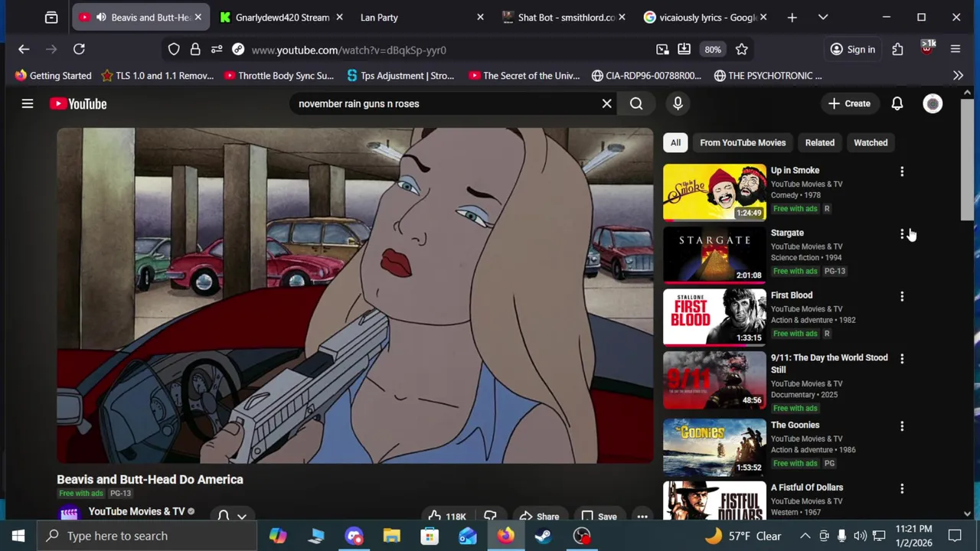Image resolution: width=980 pixels, height=551 pixels.
Task: View site security padlock info
Action: [x=195, y=50]
